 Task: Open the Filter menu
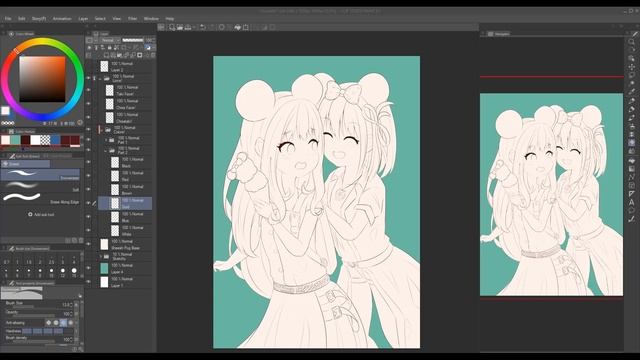click(132, 19)
